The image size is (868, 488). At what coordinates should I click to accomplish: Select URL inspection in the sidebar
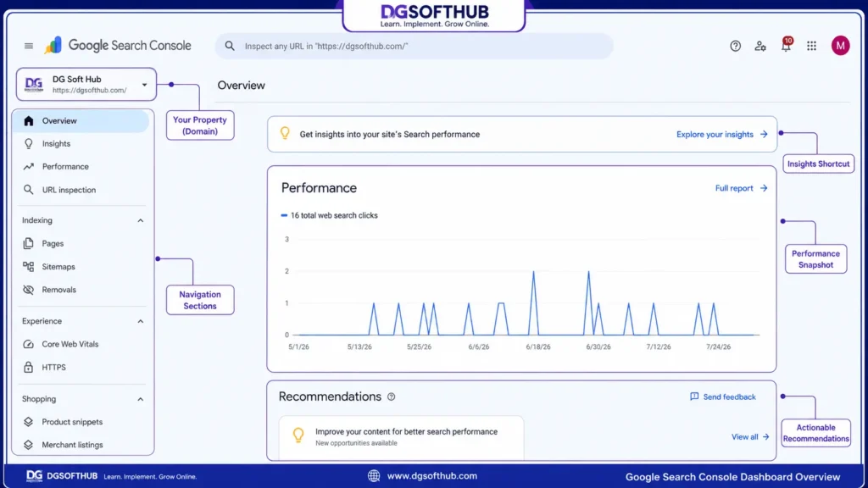coord(81,190)
